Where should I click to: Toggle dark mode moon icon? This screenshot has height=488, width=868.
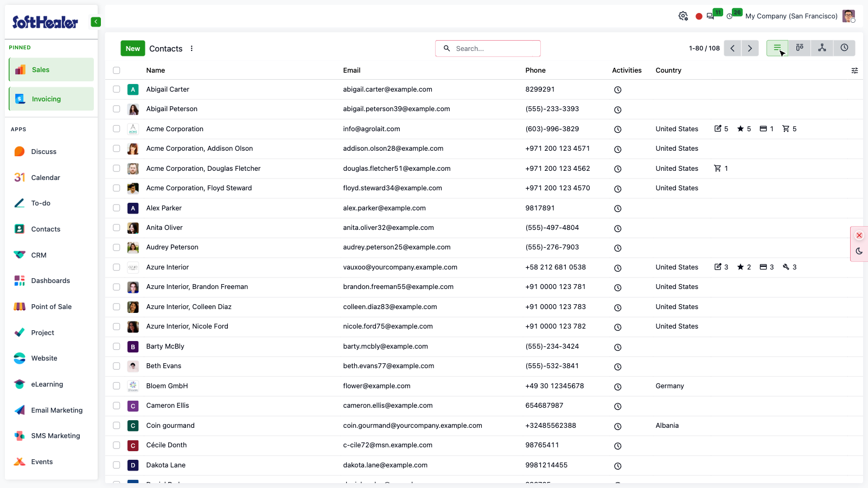[x=859, y=251]
